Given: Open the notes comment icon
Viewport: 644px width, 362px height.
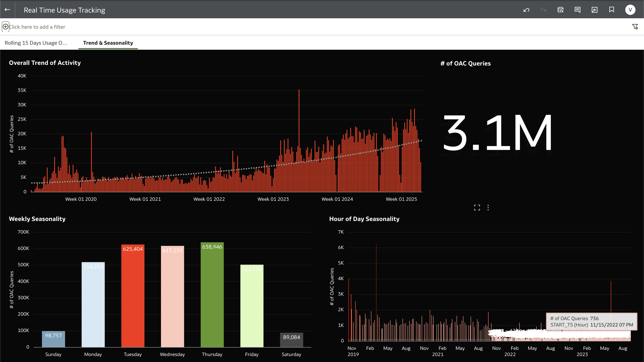Looking at the screenshot, I should point(577,10).
